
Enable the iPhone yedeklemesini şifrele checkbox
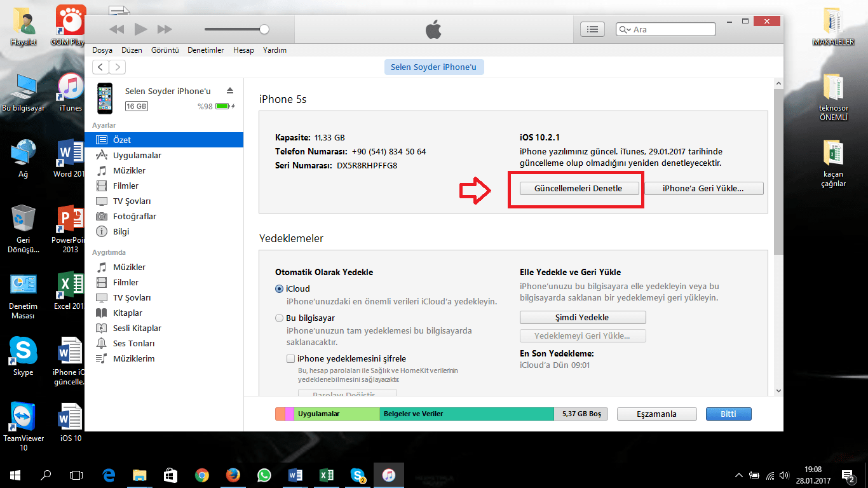click(290, 358)
